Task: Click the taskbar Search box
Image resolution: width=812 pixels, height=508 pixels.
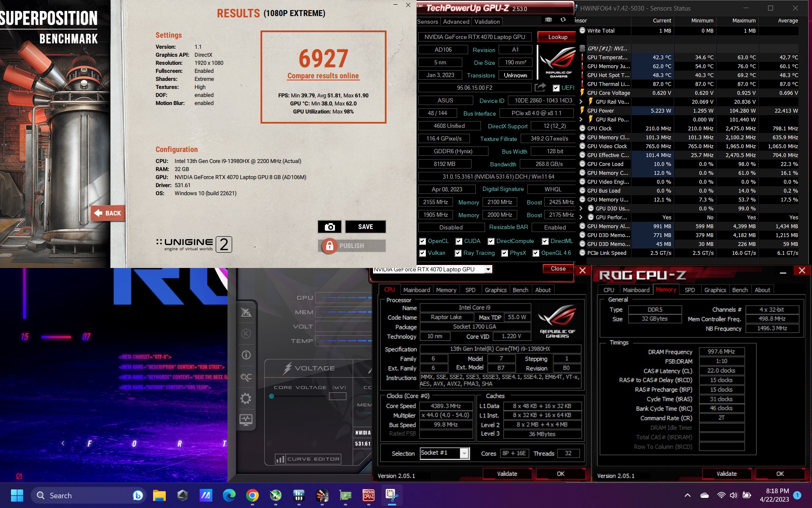Action: tap(88, 495)
